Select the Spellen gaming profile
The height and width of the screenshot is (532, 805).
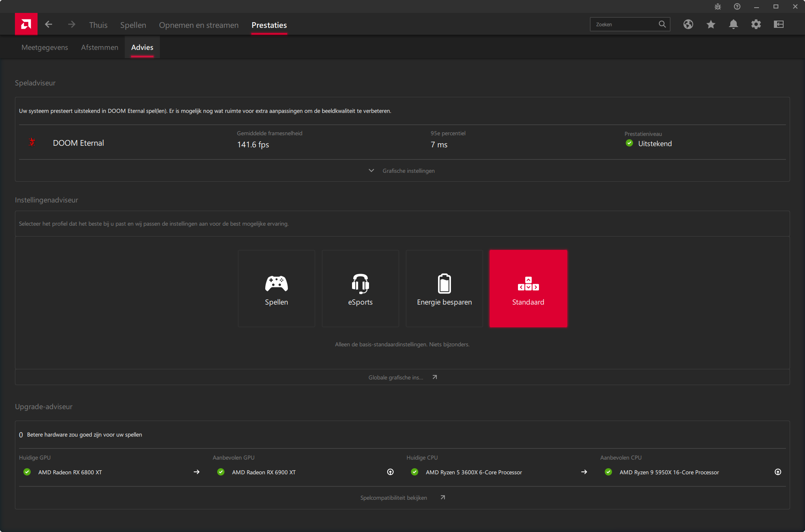(277, 289)
